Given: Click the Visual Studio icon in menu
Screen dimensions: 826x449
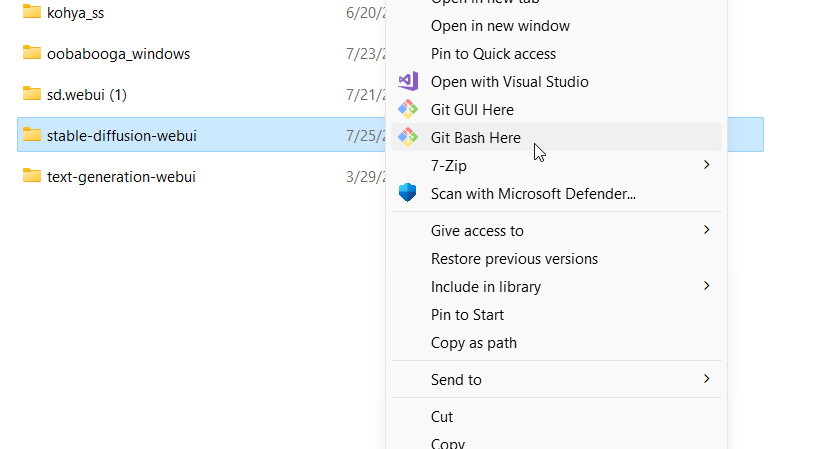Looking at the screenshot, I should [407, 81].
